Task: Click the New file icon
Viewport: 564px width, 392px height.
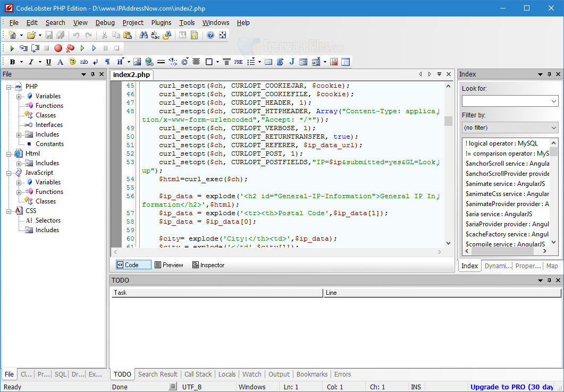Action: [x=12, y=35]
